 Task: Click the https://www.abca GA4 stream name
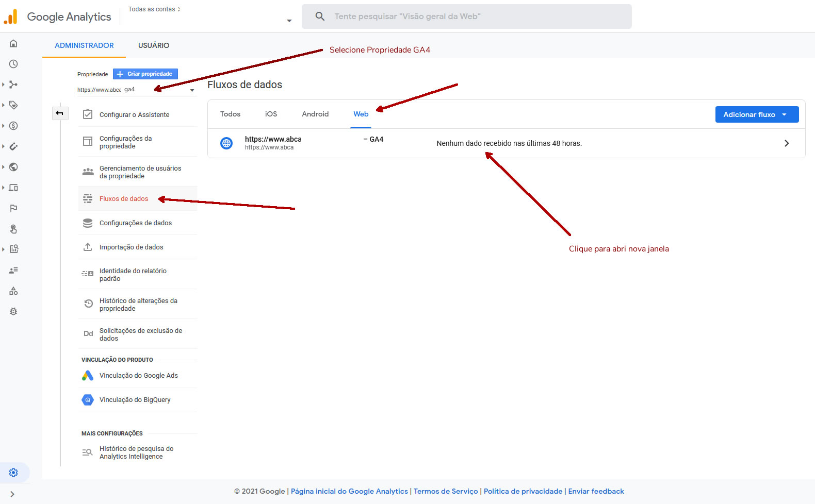click(314, 139)
